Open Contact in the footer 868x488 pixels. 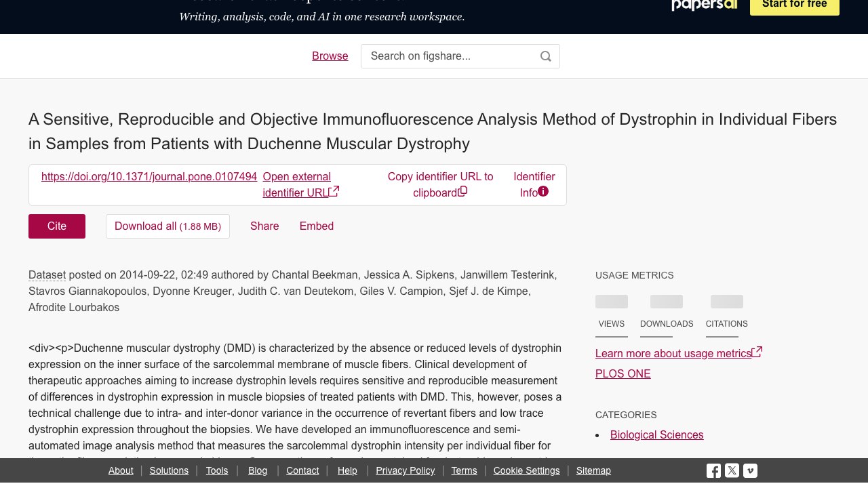pyautogui.click(x=302, y=470)
